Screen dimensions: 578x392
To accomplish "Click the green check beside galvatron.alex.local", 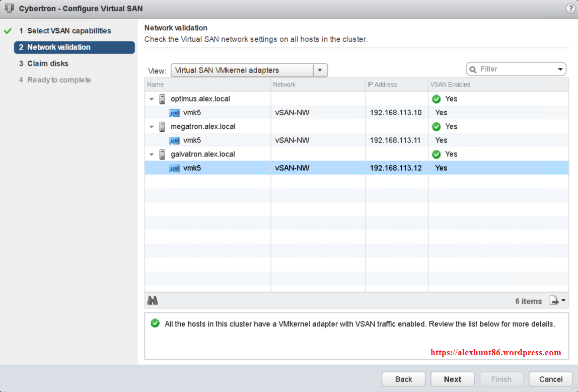I will pyautogui.click(x=436, y=154).
